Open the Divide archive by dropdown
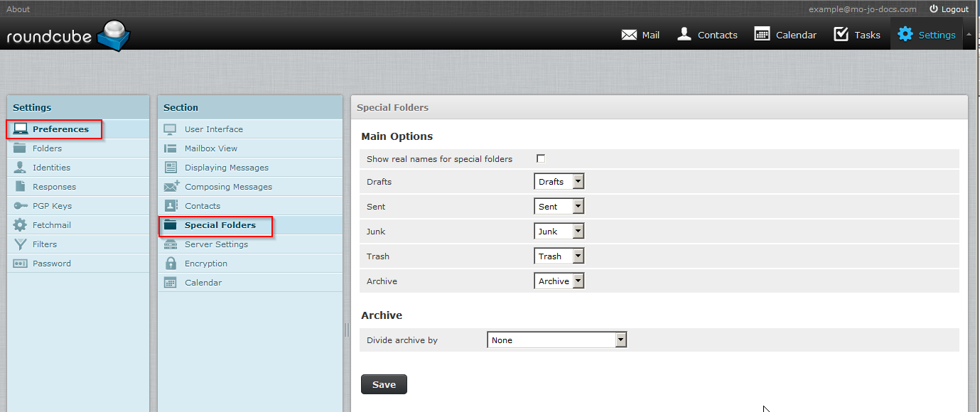The width and height of the screenshot is (980, 412). [x=557, y=340]
